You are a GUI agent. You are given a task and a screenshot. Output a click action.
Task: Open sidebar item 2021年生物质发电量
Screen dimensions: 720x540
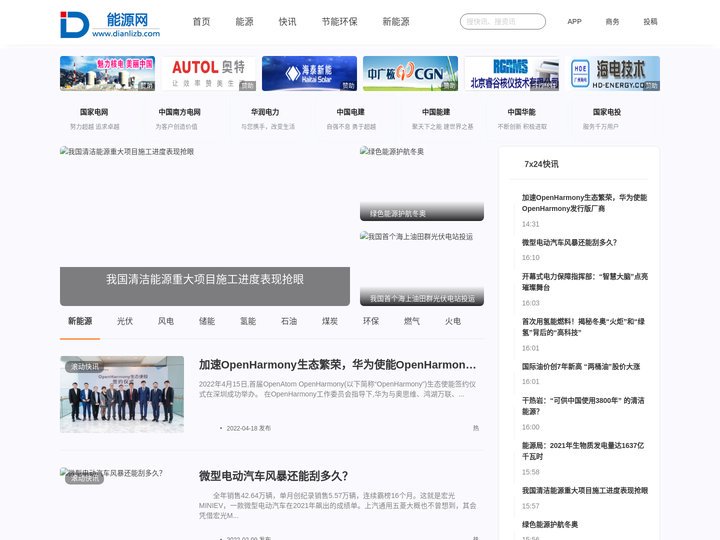point(583,451)
